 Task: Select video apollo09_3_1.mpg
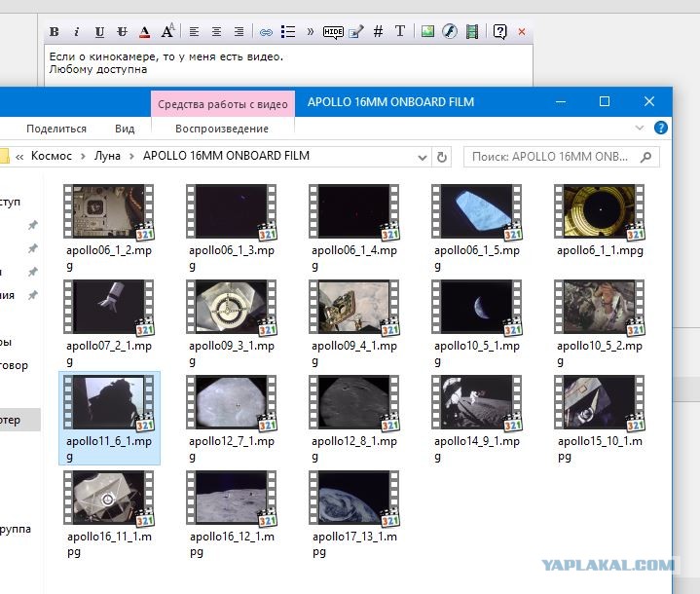232,322
